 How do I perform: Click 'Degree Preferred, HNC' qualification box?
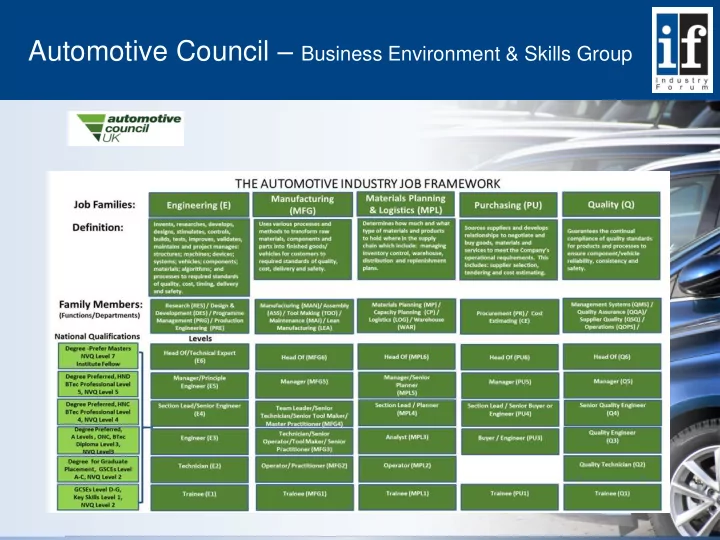pyautogui.click(x=98, y=412)
